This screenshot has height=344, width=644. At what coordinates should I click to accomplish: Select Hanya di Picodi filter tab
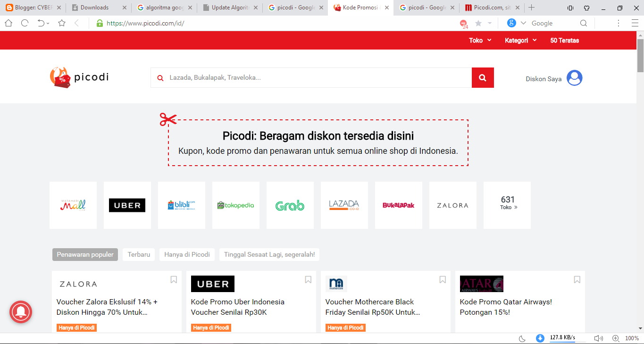187,254
